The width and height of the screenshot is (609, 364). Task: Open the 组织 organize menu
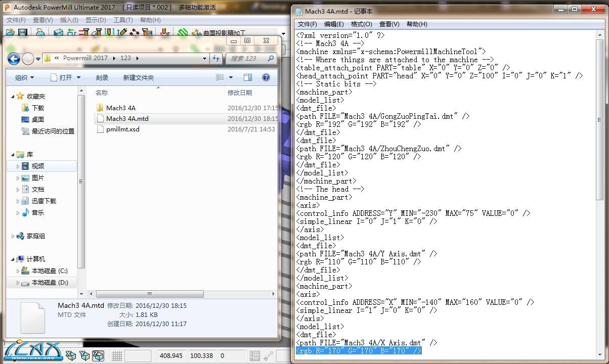(x=24, y=77)
